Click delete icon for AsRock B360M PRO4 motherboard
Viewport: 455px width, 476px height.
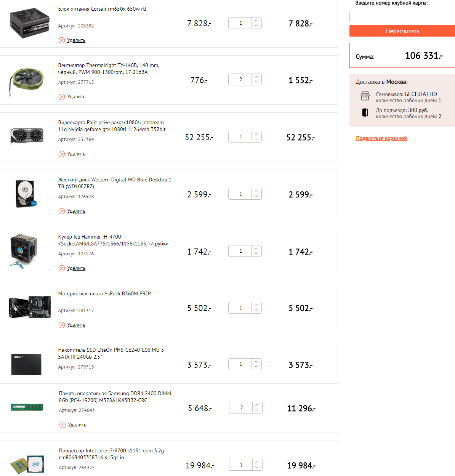tap(62, 325)
